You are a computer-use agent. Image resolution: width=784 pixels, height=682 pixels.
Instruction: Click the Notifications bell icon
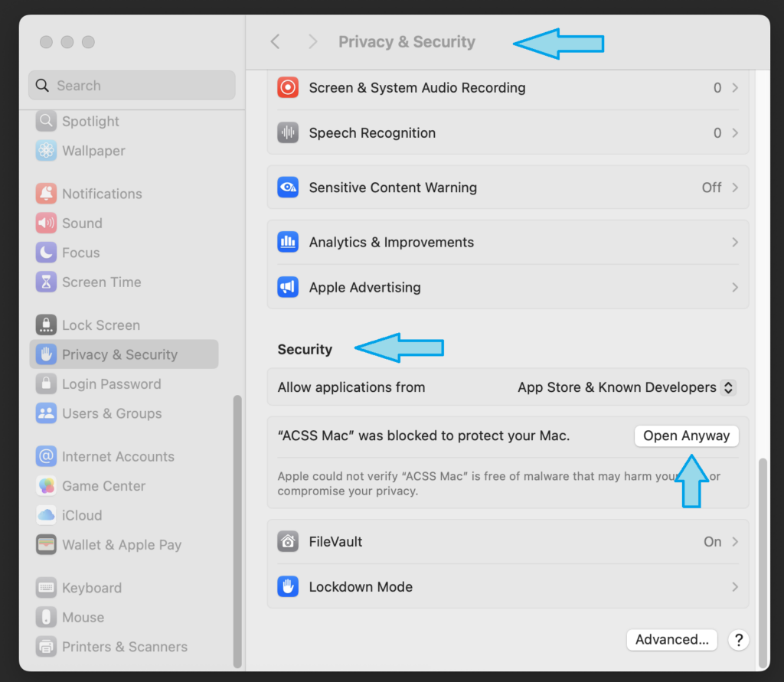point(46,194)
